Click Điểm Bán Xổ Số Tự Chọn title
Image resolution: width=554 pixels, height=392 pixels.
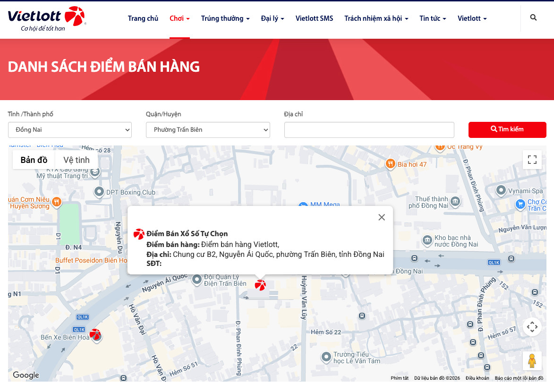tap(187, 234)
